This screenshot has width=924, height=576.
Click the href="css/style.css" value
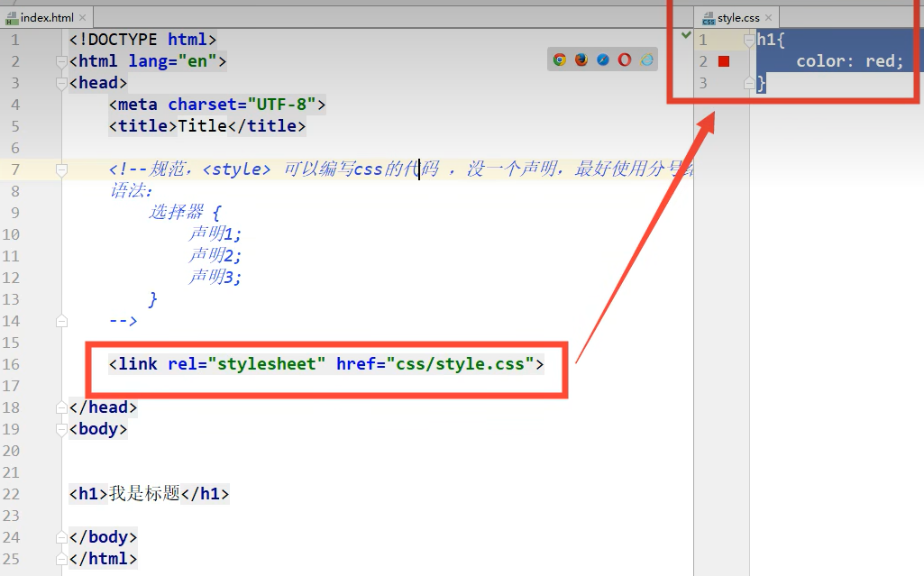461,364
